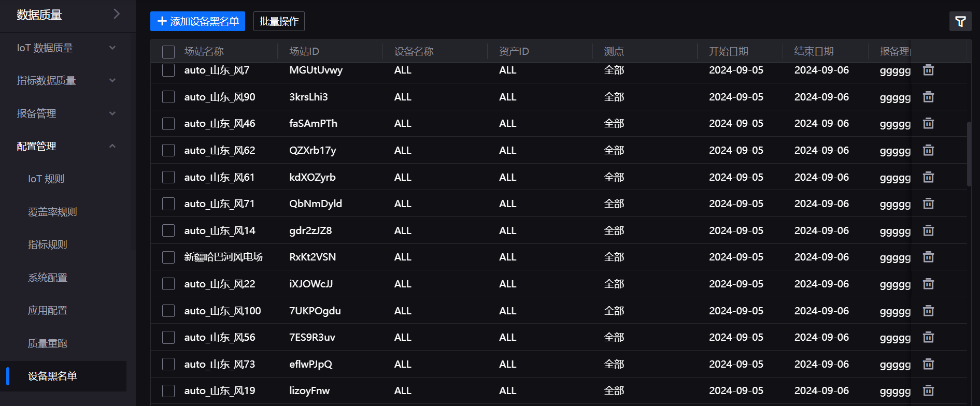The width and height of the screenshot is (980, 406).
Task: Delete the auto_山东_风7 blacklist row
Action: tap(928, 70)
